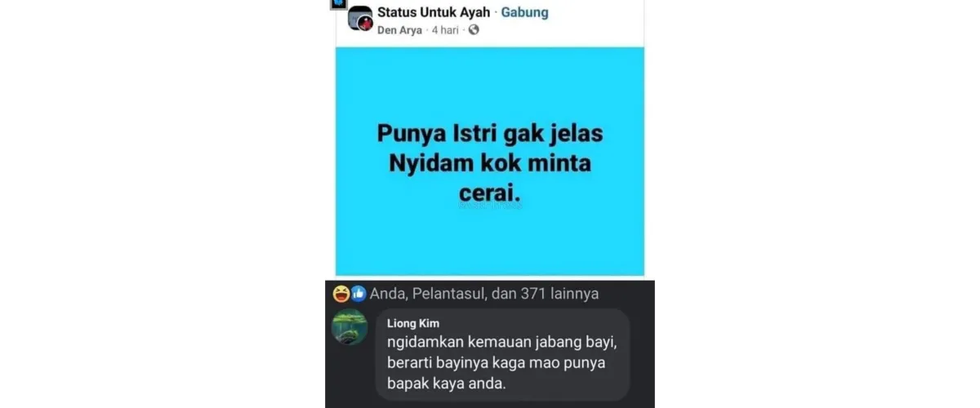
Task: Click the globe public-audience icon
Action: pos(474,30)
